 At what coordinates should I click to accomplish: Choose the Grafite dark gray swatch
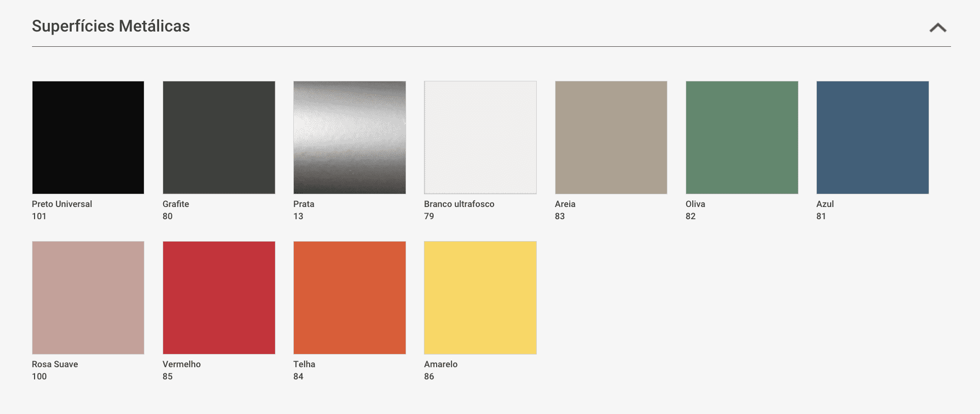click(219, 137)
